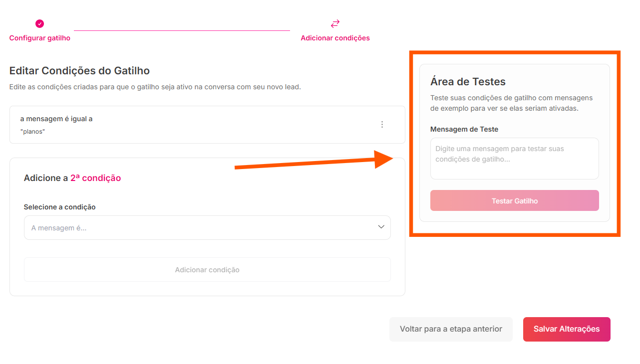Open the three-dot menu on the "planos" condition
This screenshot has height=364, width=640.
coord(382,124)
